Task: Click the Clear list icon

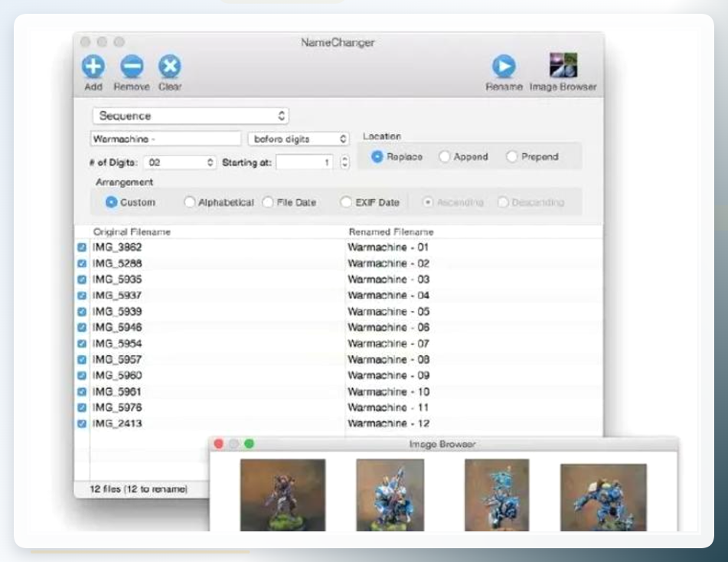Action: tap(170, 67)
